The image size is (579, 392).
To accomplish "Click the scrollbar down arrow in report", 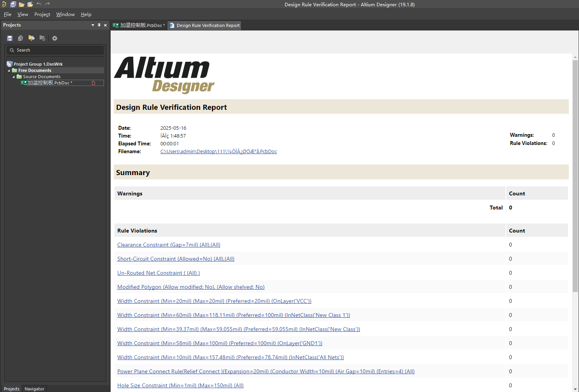I will pyautogui.click(x=575, y=389).
